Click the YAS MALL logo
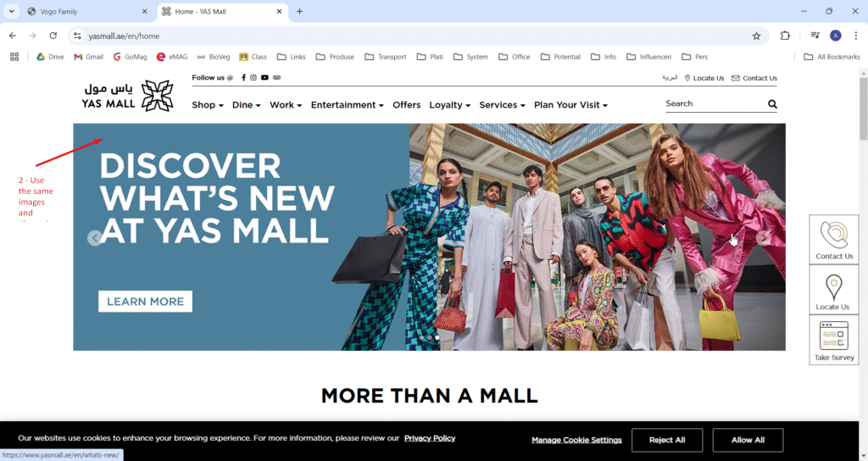This screenshot has width=868, height=461. pyautogui.click(x=127, y=96)
